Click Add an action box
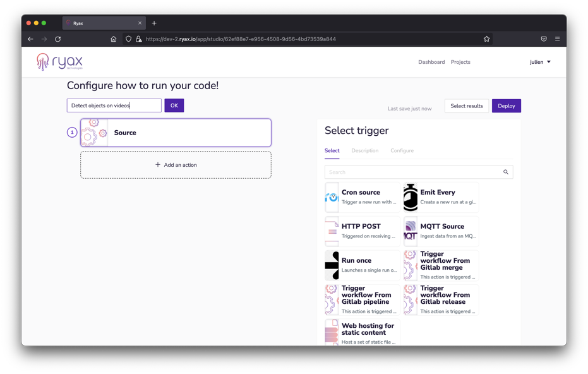Screen dimensions: 588x374 point(176,165)
